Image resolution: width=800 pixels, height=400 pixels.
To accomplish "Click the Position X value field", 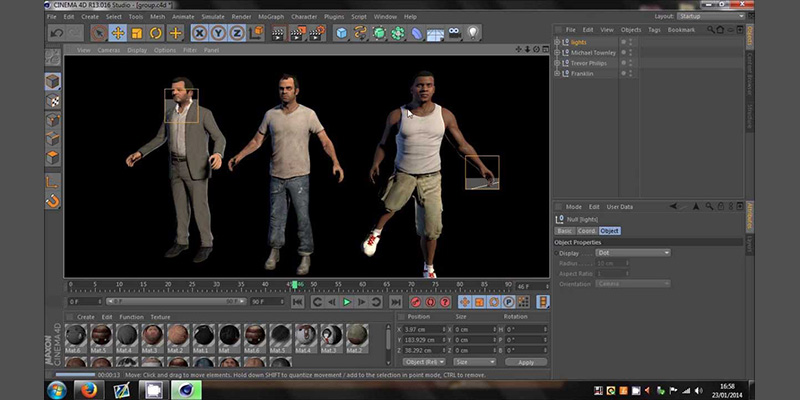I will coord(424,330).
